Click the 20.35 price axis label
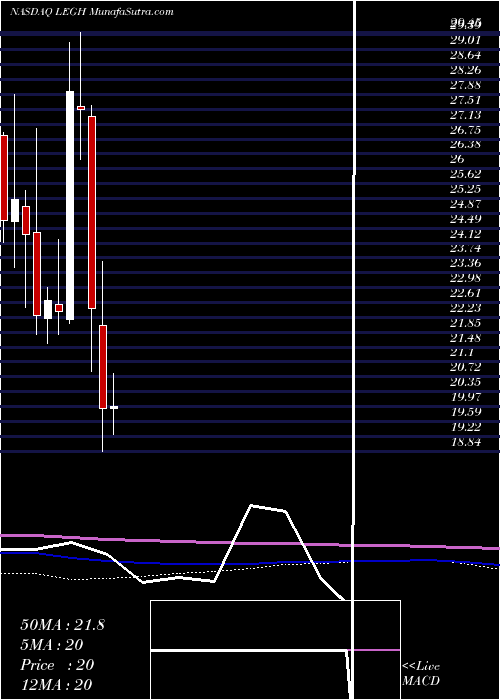 click(465, 382)
